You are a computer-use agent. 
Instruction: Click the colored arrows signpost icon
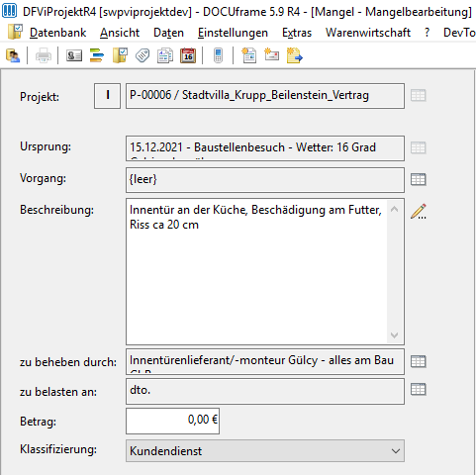pos(97,55)
